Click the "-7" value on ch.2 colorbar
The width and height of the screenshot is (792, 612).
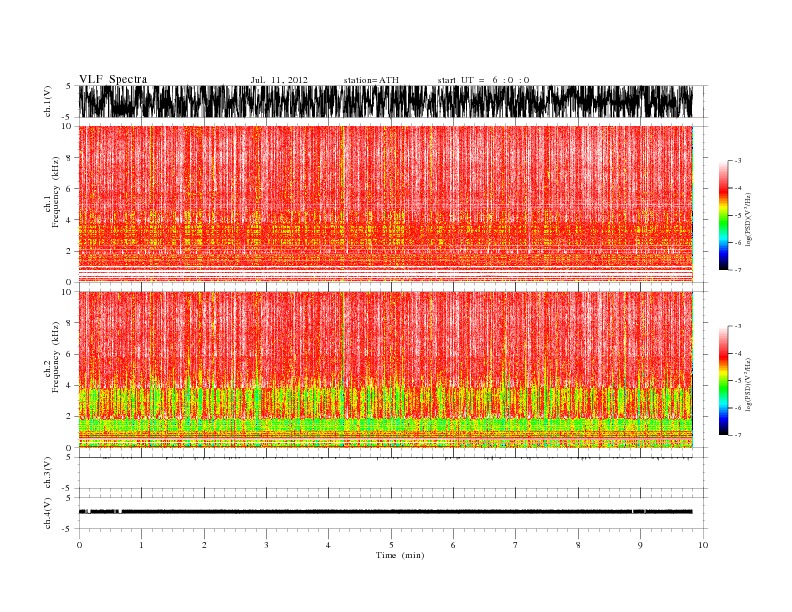coord(738,435)
